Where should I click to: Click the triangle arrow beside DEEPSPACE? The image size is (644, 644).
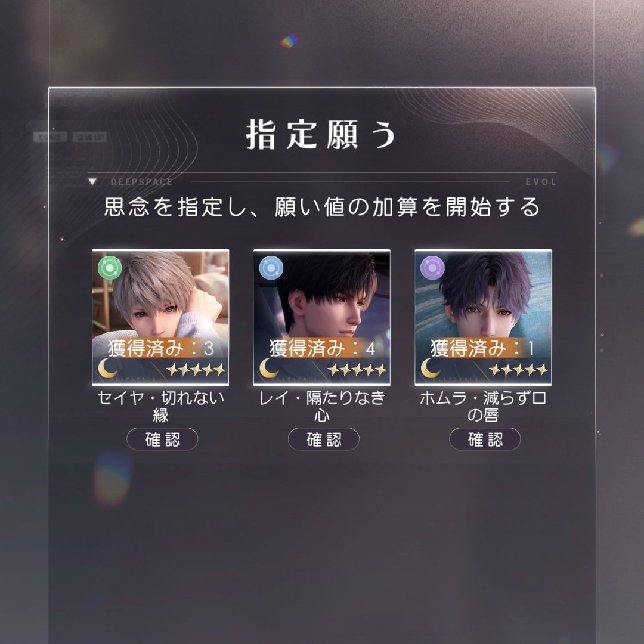coord(92,181)
